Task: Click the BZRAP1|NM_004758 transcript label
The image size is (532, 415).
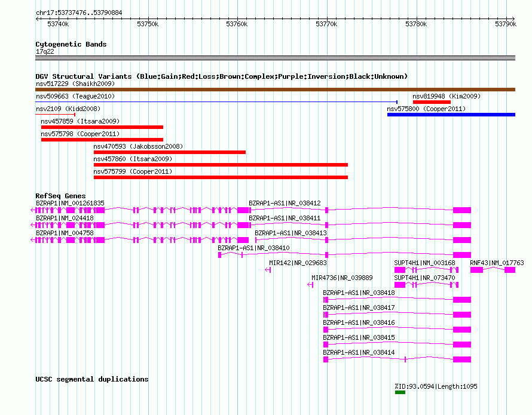Action: [65, 233]
